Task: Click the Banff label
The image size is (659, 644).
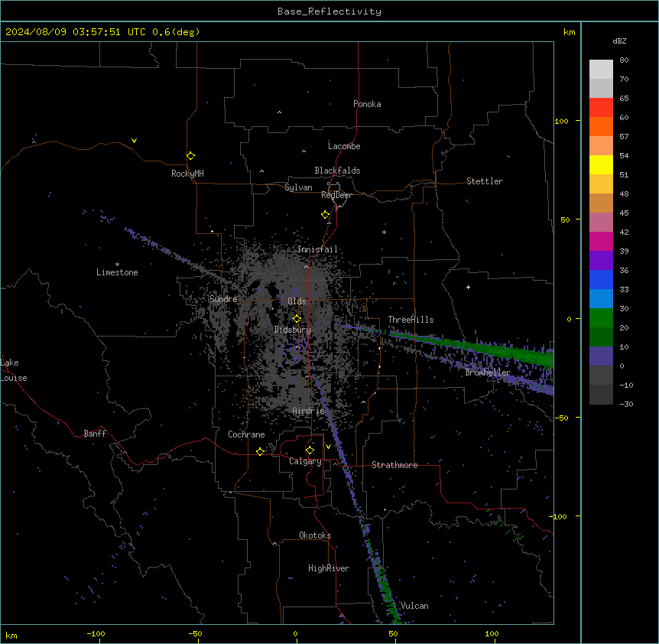Action: point(95,434)
